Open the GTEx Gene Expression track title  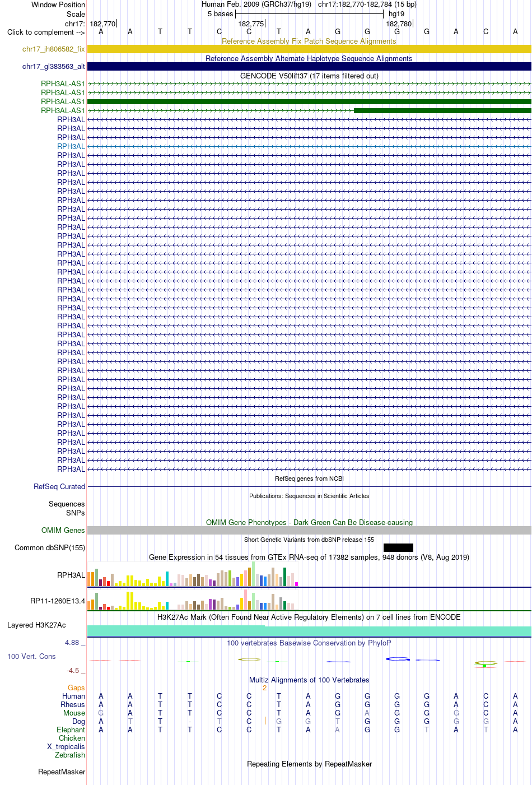pyautogui.click(x=309, y=557)
